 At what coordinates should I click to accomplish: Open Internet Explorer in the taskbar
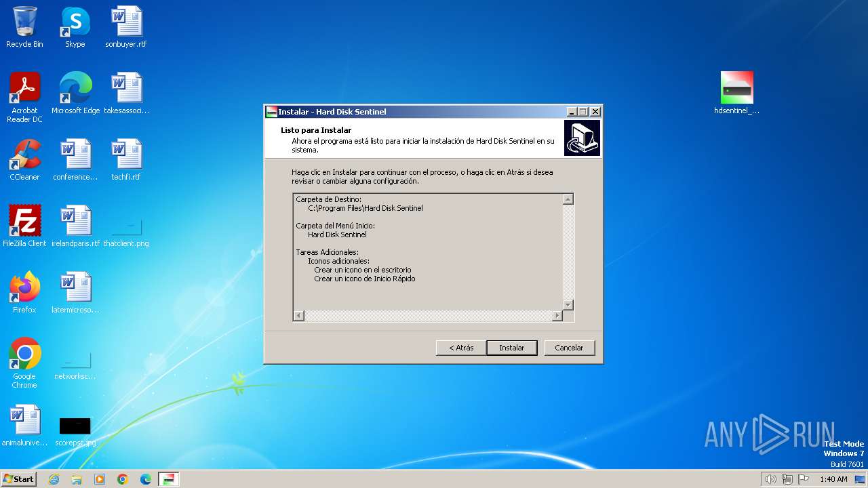click(54, 479)
